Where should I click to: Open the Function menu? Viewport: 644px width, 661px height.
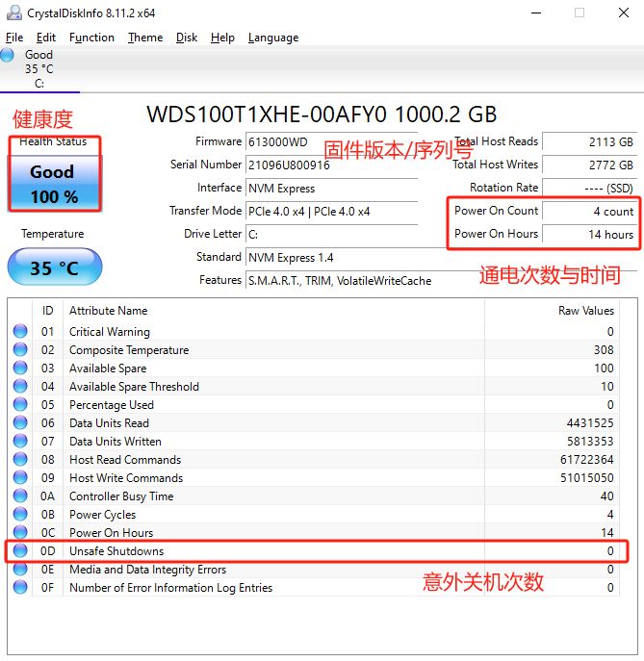click(91, 38)
